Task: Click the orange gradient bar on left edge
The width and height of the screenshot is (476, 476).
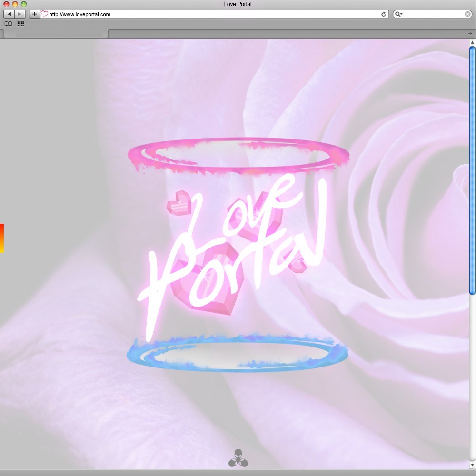Action: [2, 238]
